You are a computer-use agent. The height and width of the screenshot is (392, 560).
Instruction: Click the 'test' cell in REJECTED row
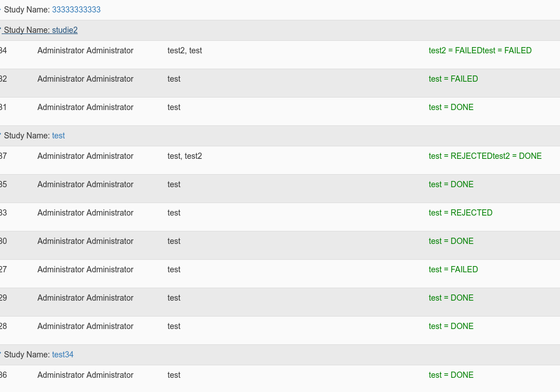click(x=174, y=213)
